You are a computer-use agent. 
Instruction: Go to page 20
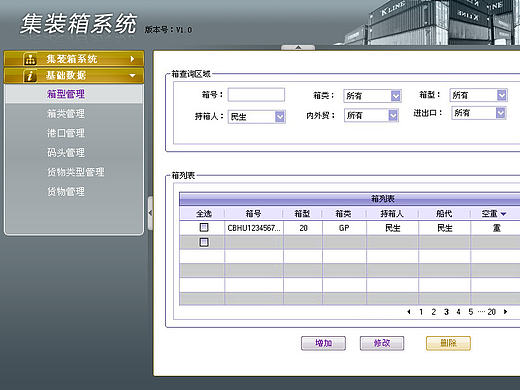pos(492,312)
